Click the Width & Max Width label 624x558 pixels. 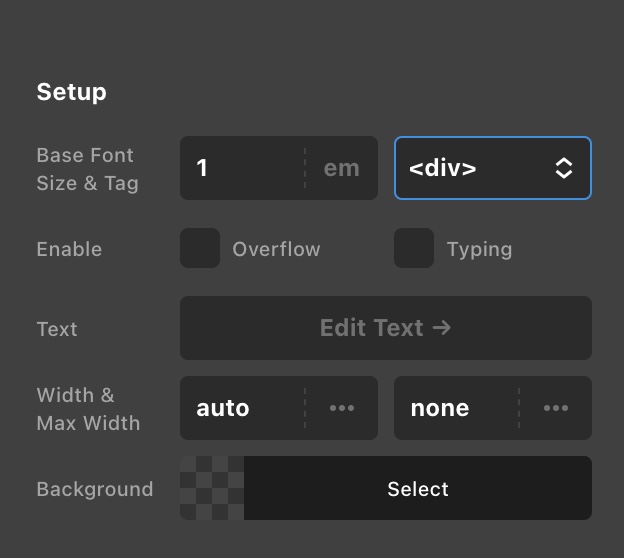88,409
